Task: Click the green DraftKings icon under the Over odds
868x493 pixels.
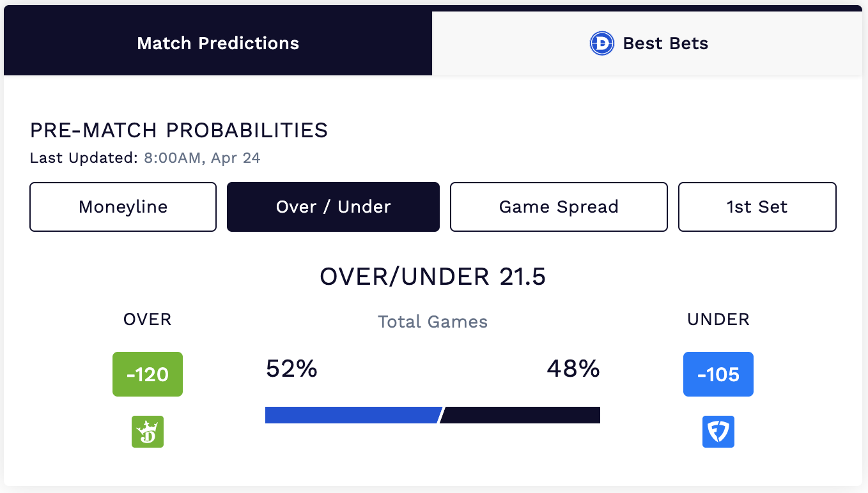Action: tap(147, 432)
